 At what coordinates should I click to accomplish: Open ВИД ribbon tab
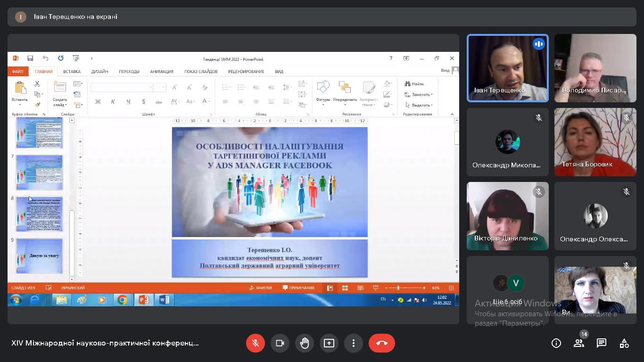pos(279,72)
